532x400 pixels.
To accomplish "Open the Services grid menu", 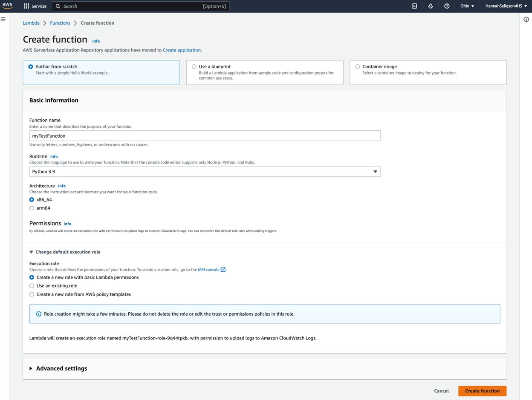I will (35, 6).
